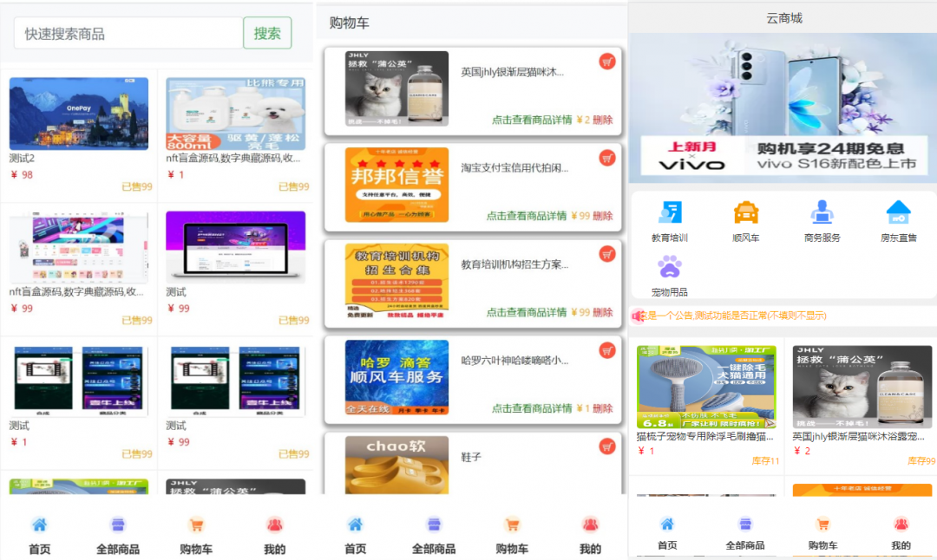Remove the 教育培训机构招生方案 item via 删除
Image resolution: width=937 pixels, height=560 pixels.
coord(603,312)
